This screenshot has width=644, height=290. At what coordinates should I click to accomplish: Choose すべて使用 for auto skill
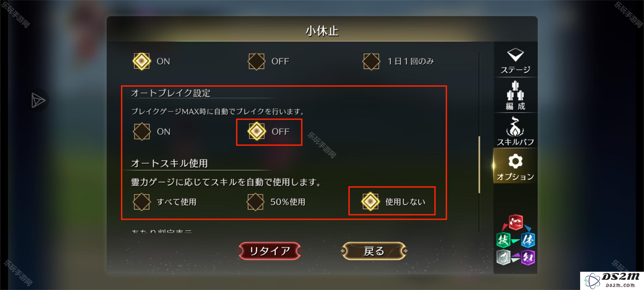[165, 202]
